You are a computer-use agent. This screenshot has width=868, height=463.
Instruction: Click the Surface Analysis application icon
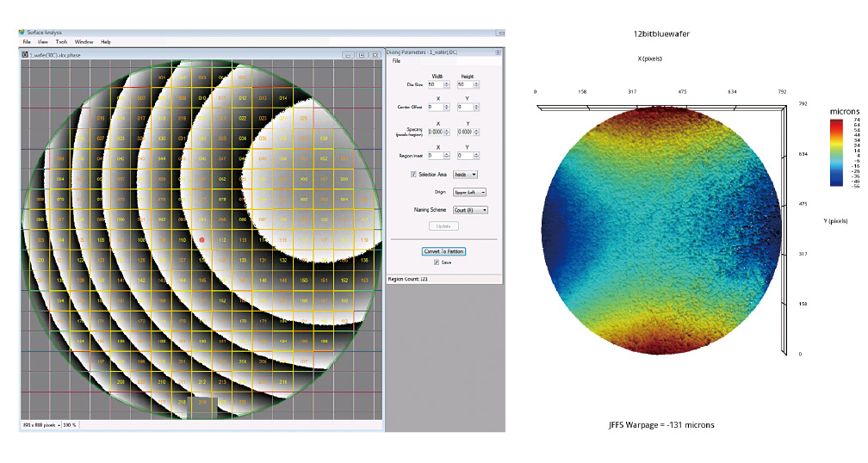[x=22, y=33]
